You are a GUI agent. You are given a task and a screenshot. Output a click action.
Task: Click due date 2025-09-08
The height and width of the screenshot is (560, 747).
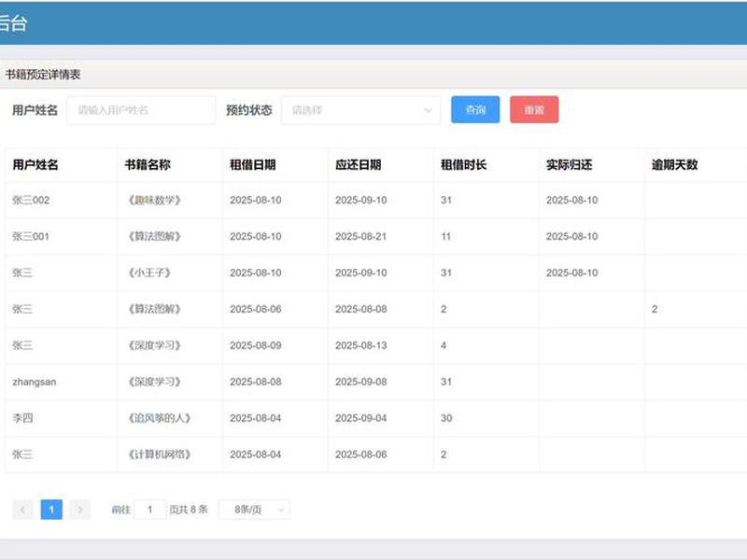pyautogui.click(x=361, y=382)
